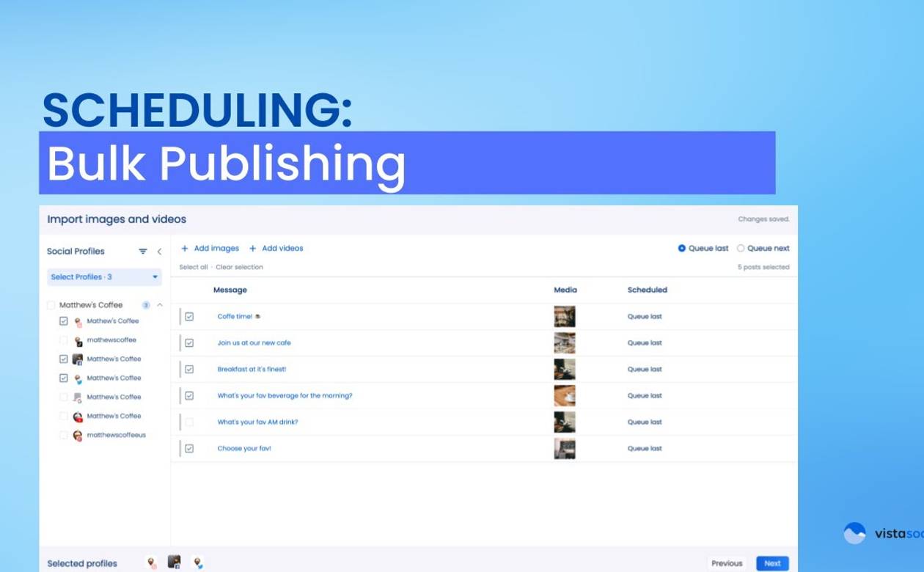Click the Mathew's Coffee Instagram profile avatar

(78, 321)
